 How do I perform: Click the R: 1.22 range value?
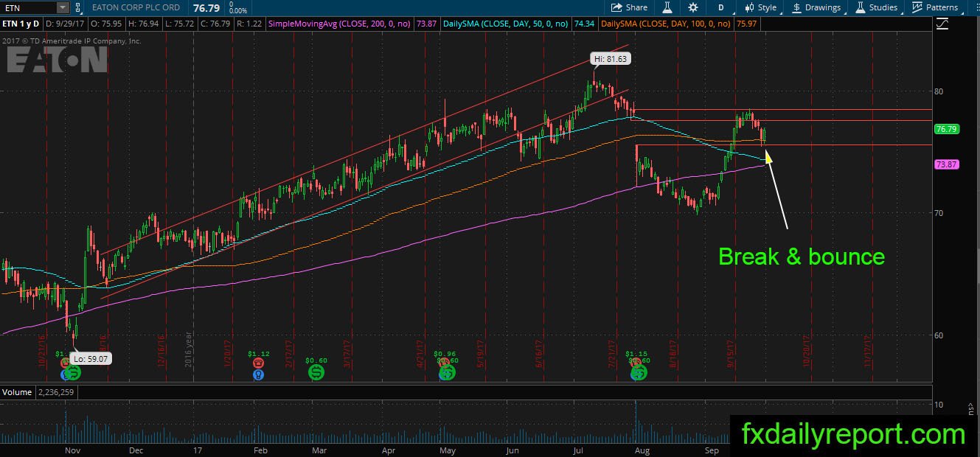[249, 24]
